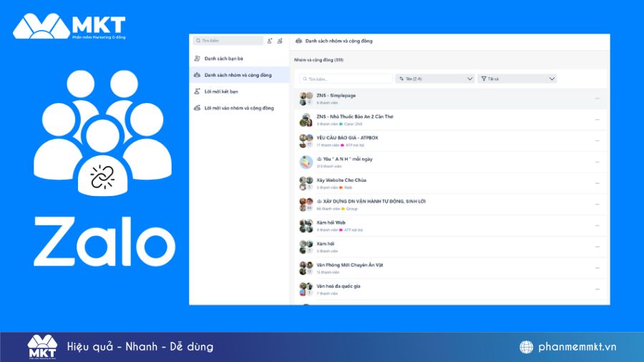Click the Xàm hồi Web group avatar

306,226
